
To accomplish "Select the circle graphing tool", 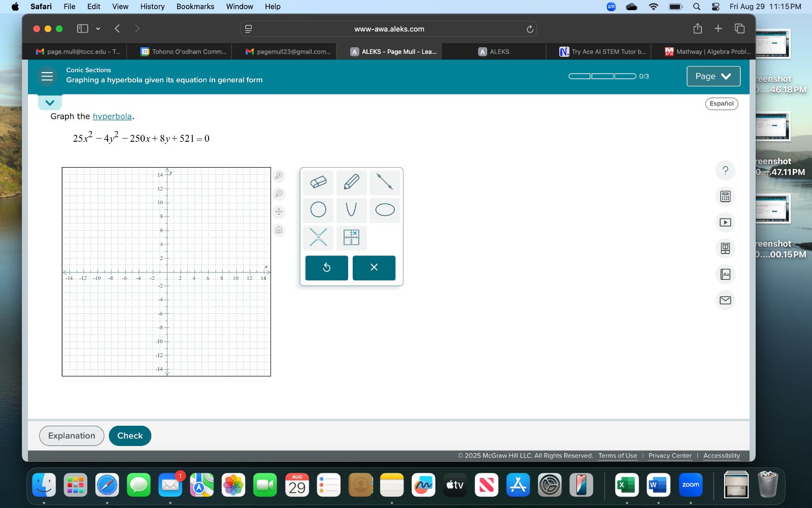I will 318,210.
